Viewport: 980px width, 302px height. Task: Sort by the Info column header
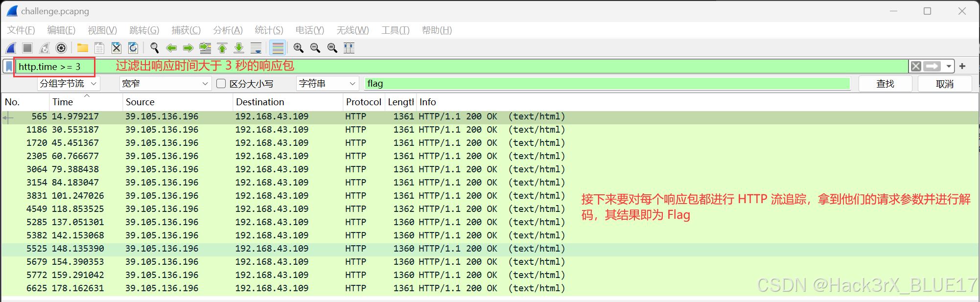[697, 102]
